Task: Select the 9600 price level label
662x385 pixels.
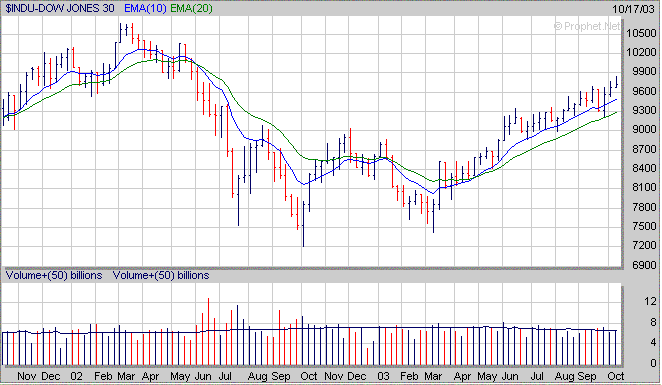Action: pyautogui.click(x=644, y=91)
